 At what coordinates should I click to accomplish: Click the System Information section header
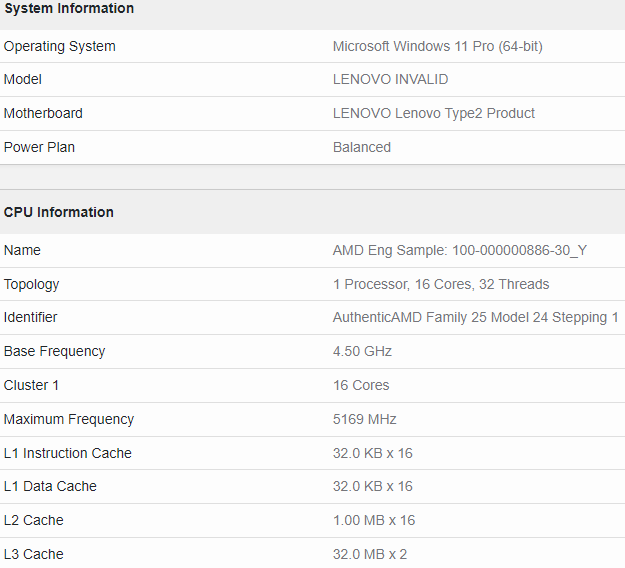[x=68, y=9]
